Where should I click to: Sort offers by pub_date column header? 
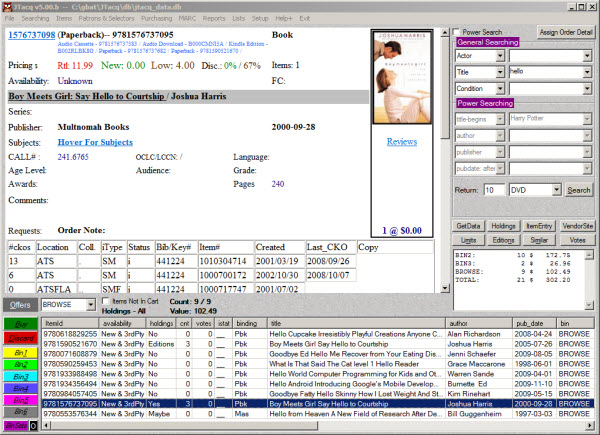(534, 323)
